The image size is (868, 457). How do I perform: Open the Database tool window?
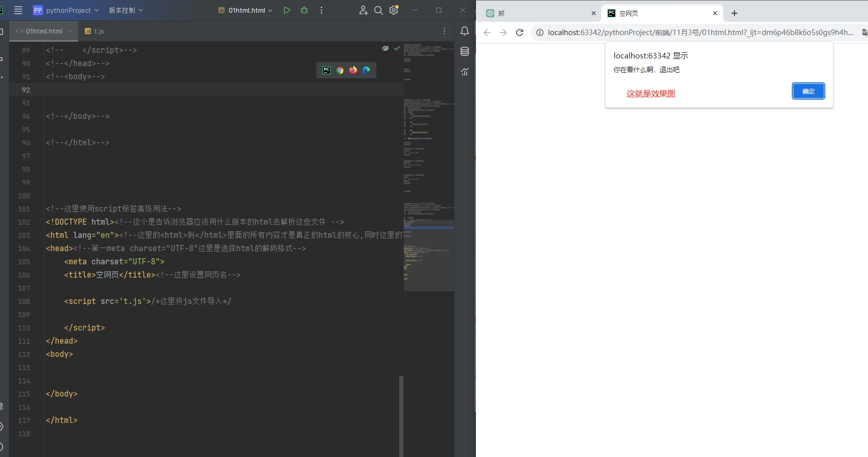(465, 51)
